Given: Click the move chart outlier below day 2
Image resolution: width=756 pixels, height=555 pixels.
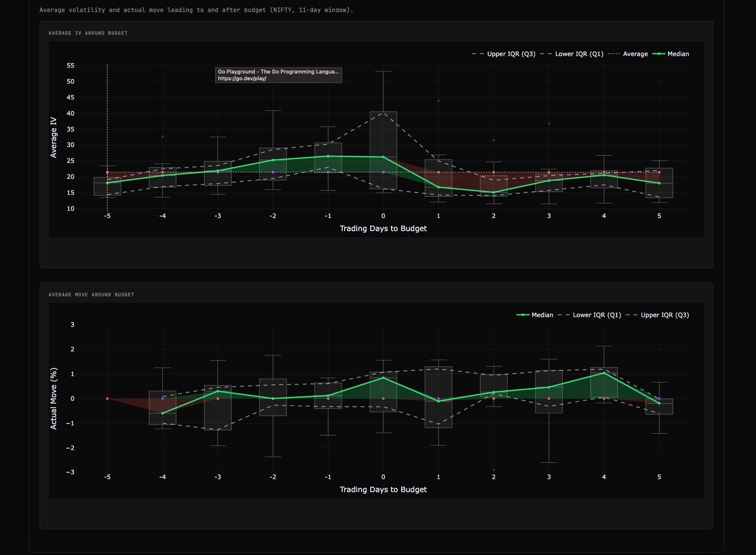Looking at the screenshot, I should pos(494,470).
